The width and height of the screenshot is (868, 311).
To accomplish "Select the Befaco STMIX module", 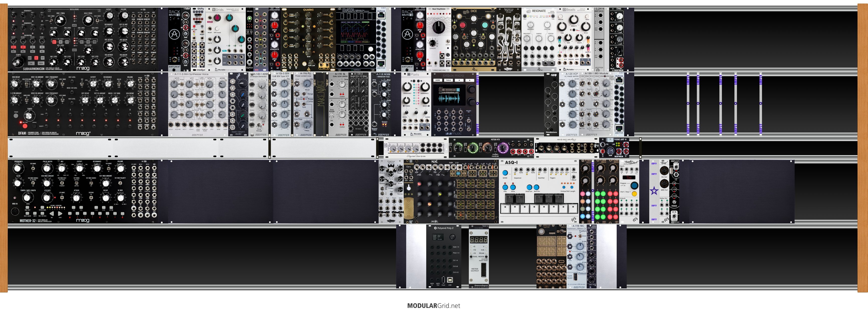I will (617, 39).
